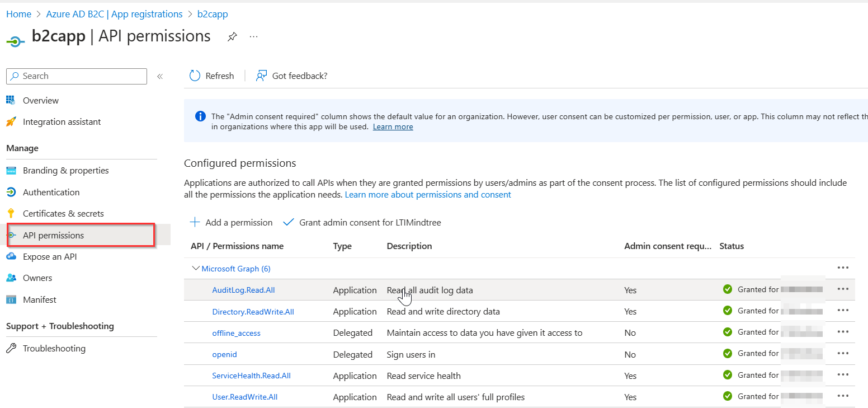Viewport: 868px width, 408px height.
Task: Select the Certificates & secrets key icon
Action: [12, 213]
